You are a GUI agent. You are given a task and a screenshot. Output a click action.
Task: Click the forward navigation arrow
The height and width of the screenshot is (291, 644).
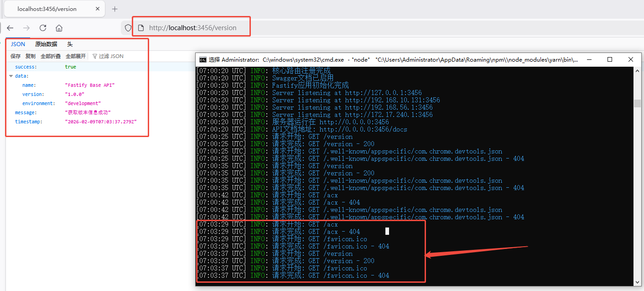point(26,28)
